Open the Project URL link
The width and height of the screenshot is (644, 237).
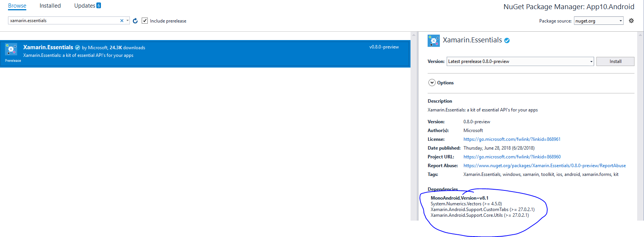[512, 157]
